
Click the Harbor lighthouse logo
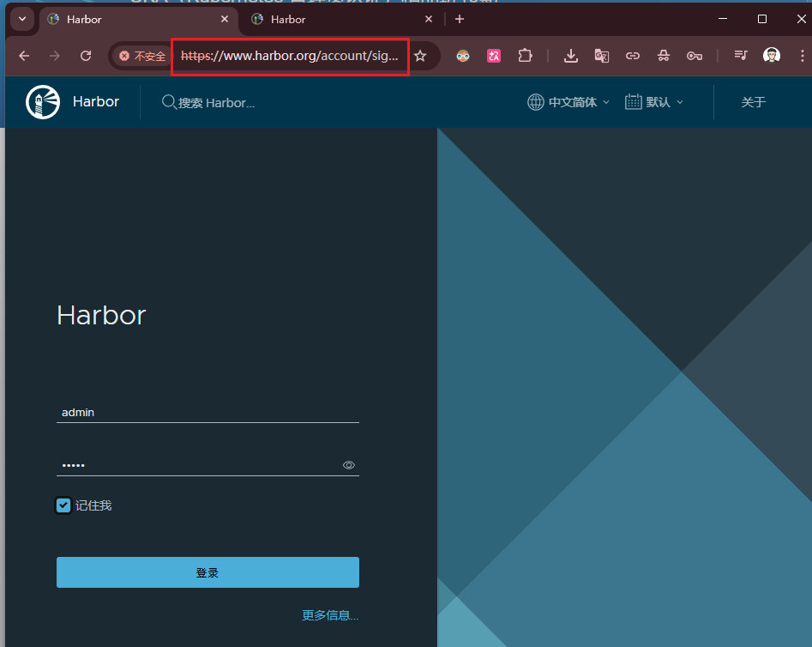click(43, 101)
